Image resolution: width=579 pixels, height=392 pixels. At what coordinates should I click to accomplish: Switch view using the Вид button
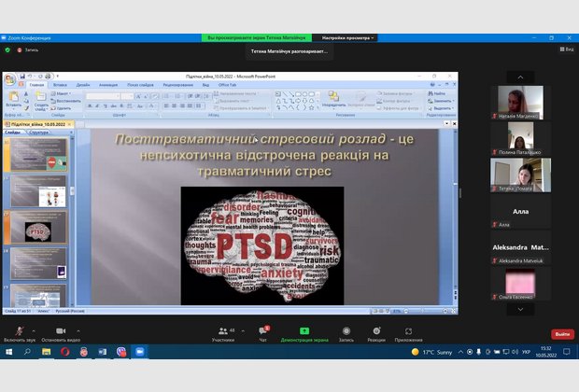click(566, 49)
